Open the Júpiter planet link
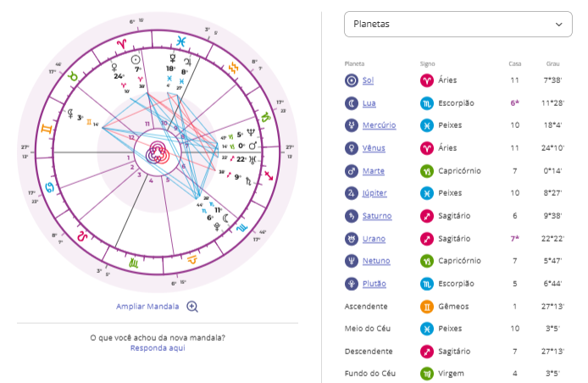 375,193
